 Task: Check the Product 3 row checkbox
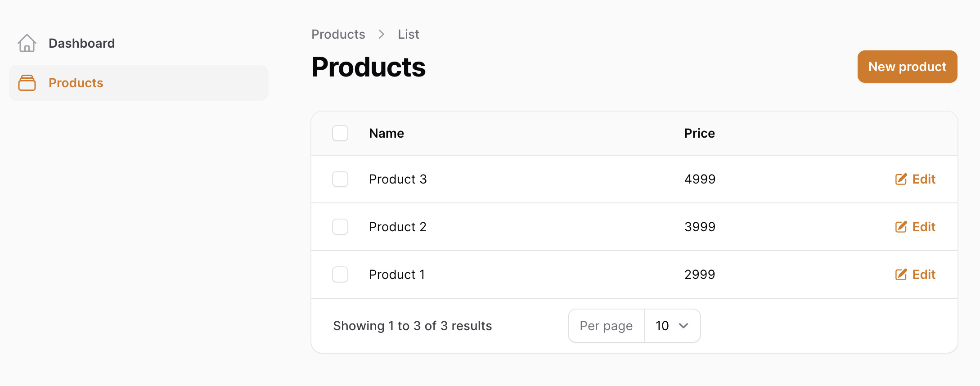pyautogui.click(x=340, y=179)
